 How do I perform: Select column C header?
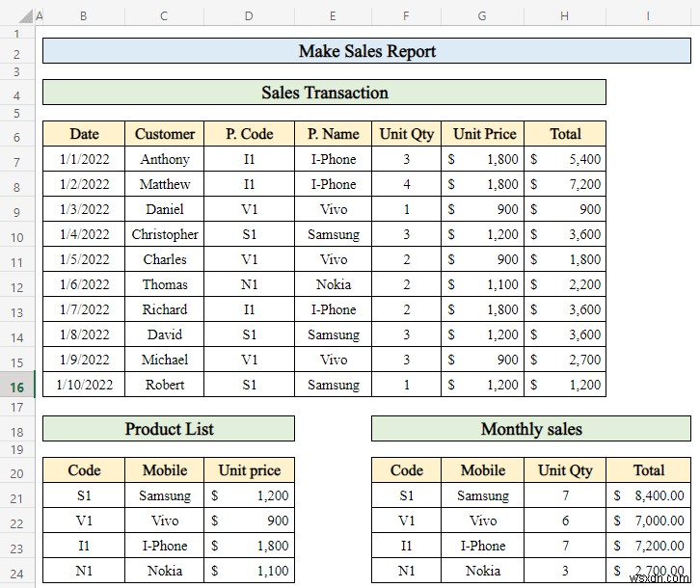click(164, 16)
